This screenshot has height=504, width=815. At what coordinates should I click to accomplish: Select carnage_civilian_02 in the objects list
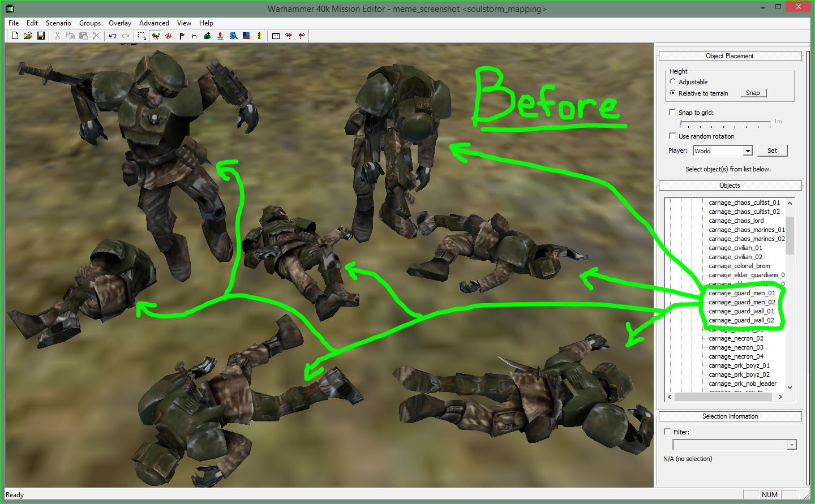[735, 257]
